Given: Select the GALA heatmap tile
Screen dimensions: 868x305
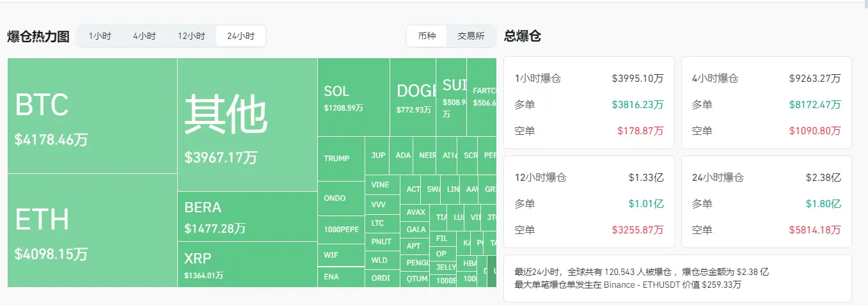Looking at the screenshot, I should (x=414, y=230).
